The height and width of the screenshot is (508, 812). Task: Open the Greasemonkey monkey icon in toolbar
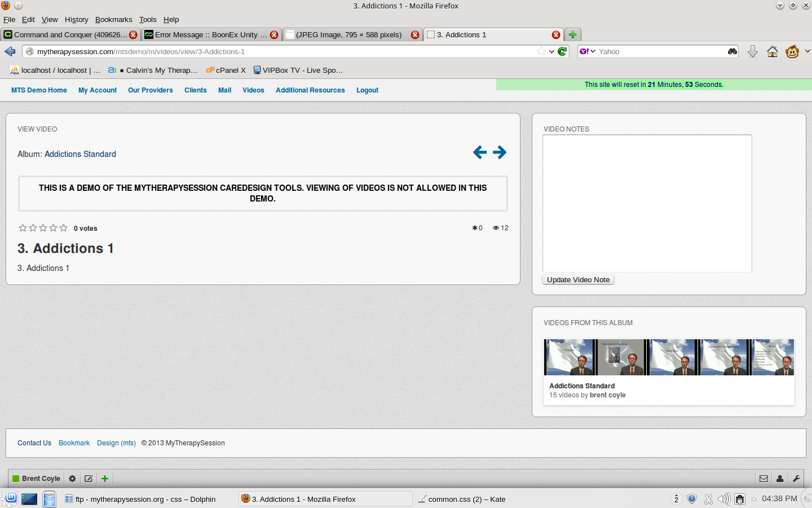[x=792, y=51]
